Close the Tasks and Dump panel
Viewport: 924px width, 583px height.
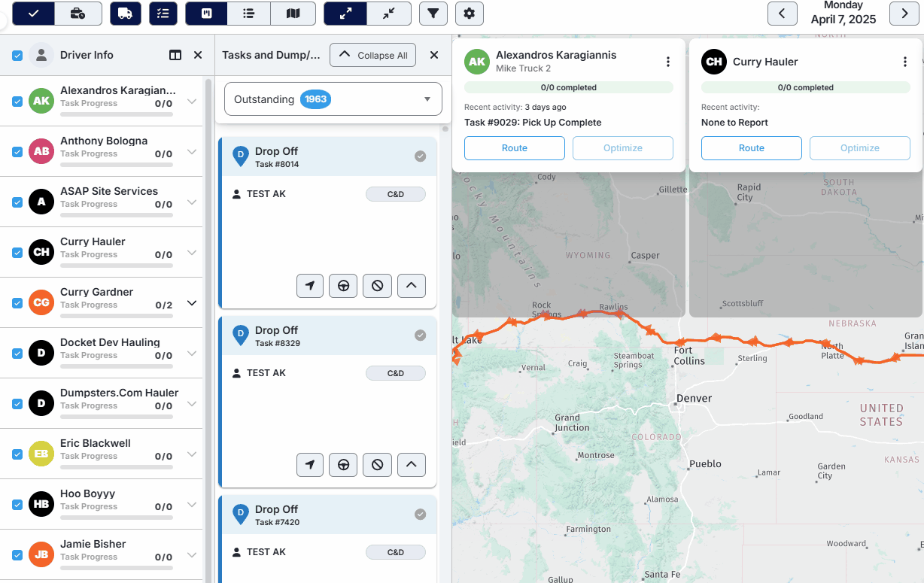pyautogui.click(x=434, y=55)
